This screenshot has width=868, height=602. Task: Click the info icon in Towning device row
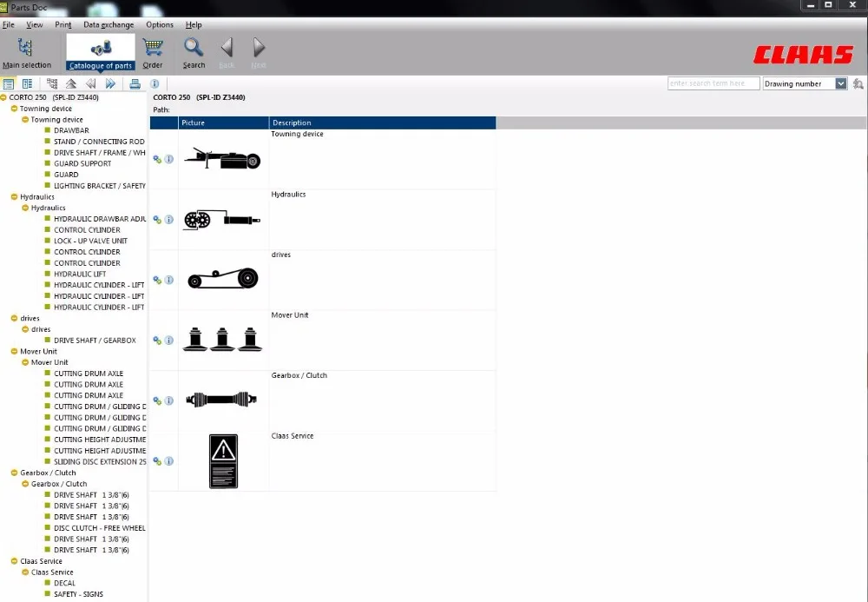point(169,159)
